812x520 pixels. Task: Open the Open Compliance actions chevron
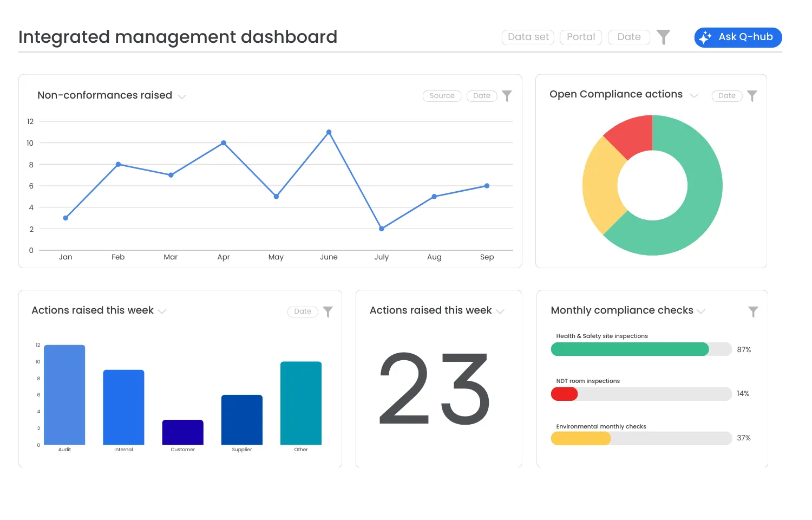(x=695, y=95)
